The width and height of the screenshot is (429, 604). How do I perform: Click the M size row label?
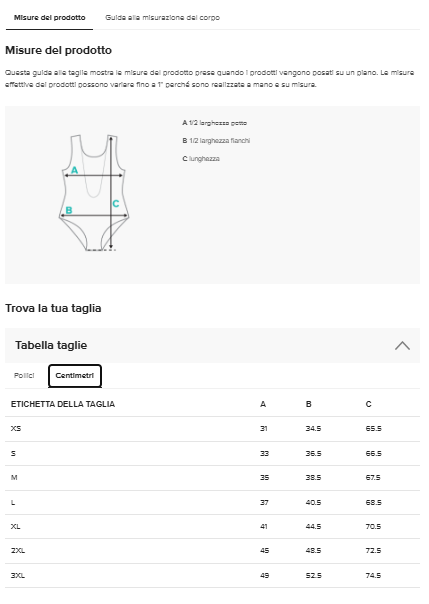(x=14, y=478)
